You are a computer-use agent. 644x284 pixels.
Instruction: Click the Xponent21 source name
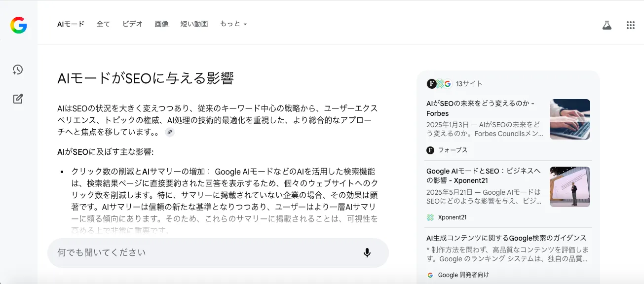[x=453, y=217]
